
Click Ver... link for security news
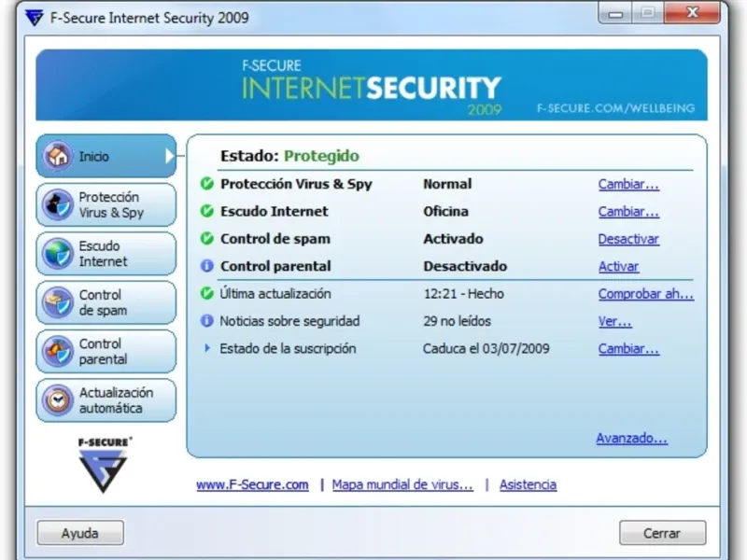click(x=615, y=321)
